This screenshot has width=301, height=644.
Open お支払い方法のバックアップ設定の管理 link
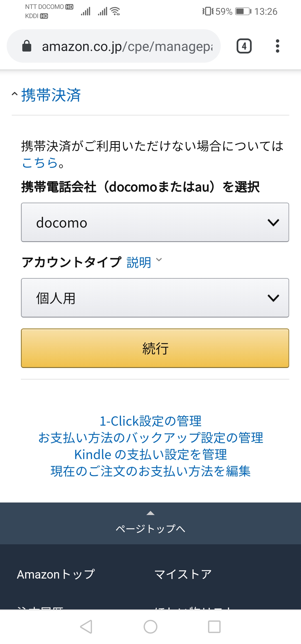coord(151,438)
